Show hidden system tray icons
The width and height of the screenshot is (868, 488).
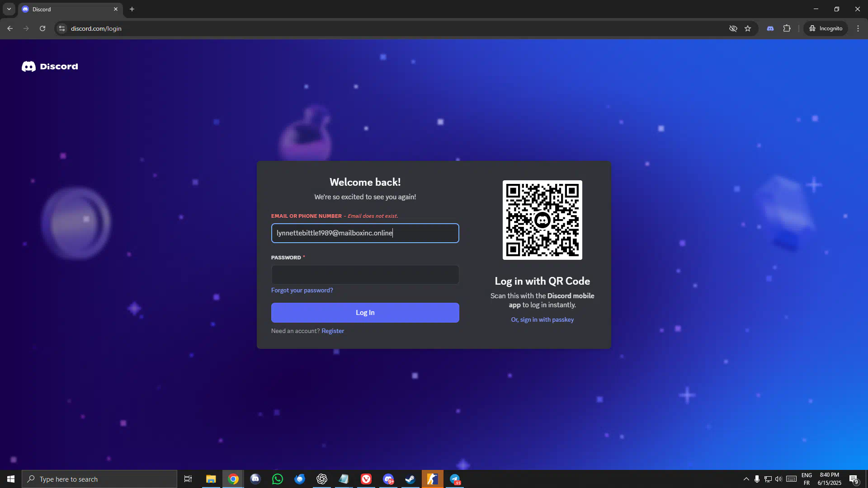(746, 479)
